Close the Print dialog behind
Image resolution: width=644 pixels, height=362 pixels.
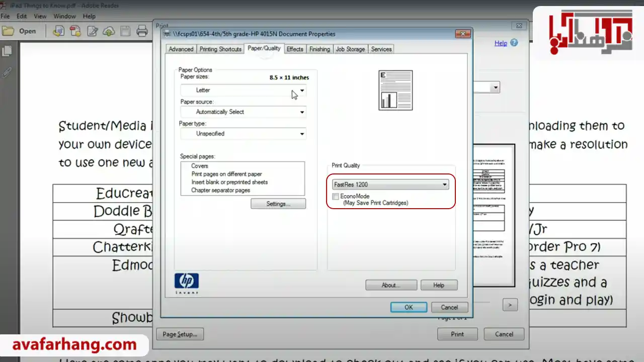(x=519, y=26)
